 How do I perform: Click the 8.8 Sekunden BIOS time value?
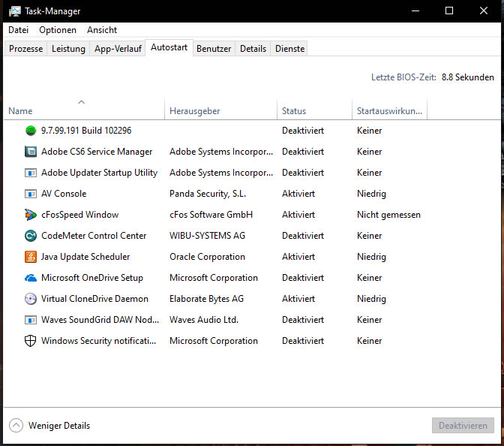468,77
